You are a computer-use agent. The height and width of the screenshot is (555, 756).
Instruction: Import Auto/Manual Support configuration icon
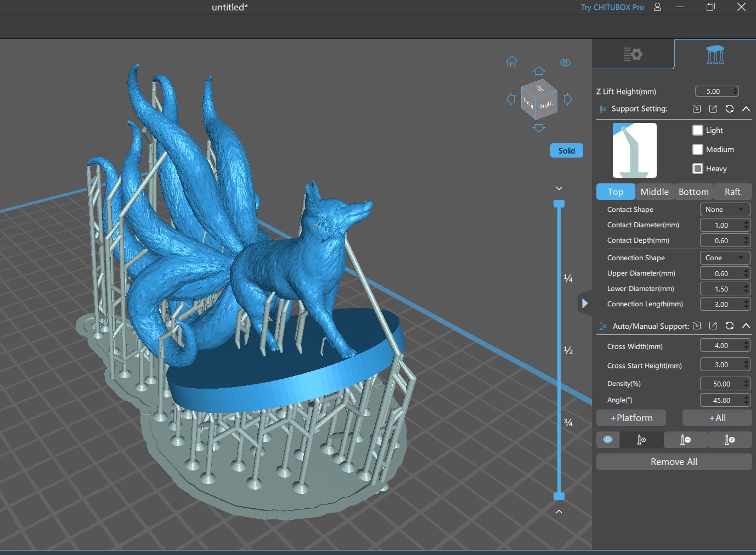697,326
